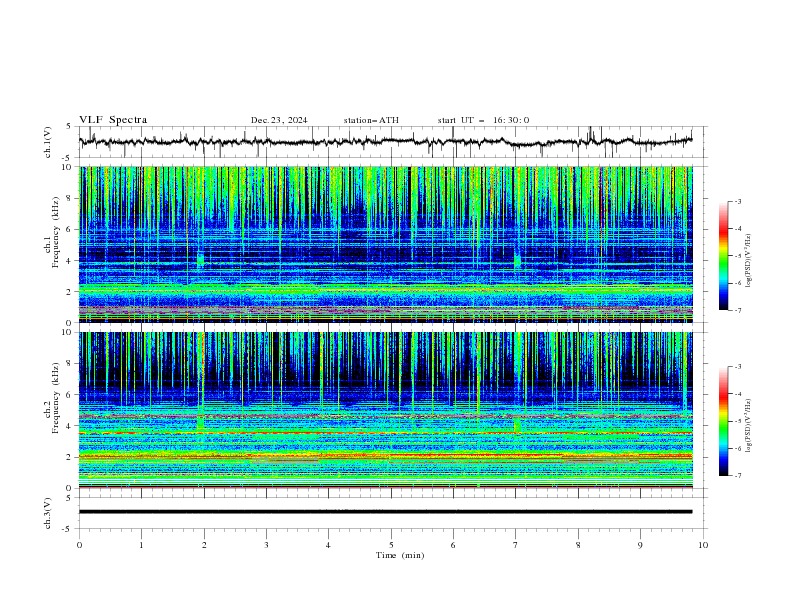792x612 pixels.
Task: Click the 'ch.1(V)' waveform axis label
Action: [x=48, y=142]
